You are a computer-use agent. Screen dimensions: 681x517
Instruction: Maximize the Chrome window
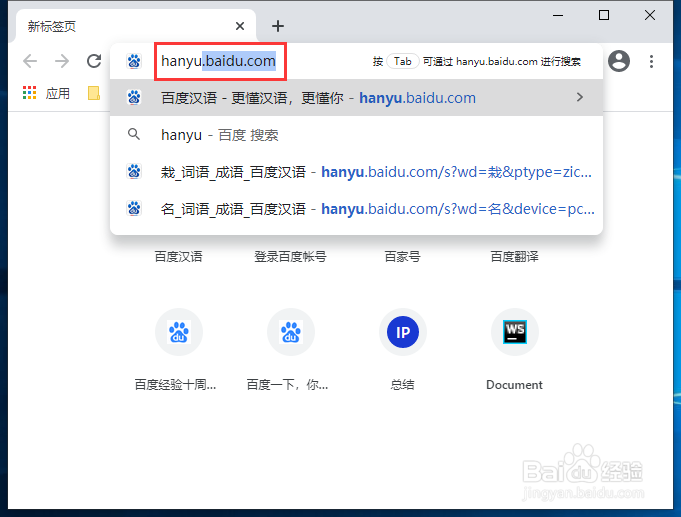point(604,15)
